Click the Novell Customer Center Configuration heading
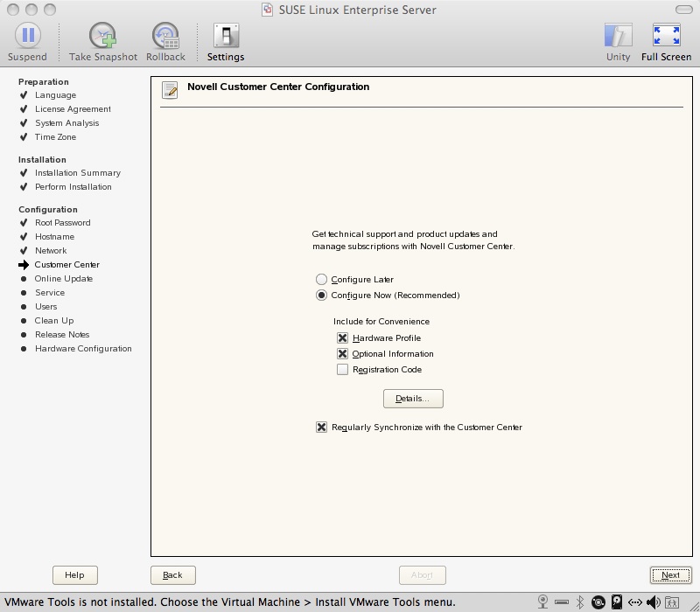The width and height of the screenshot is (700, 612). 278,87
